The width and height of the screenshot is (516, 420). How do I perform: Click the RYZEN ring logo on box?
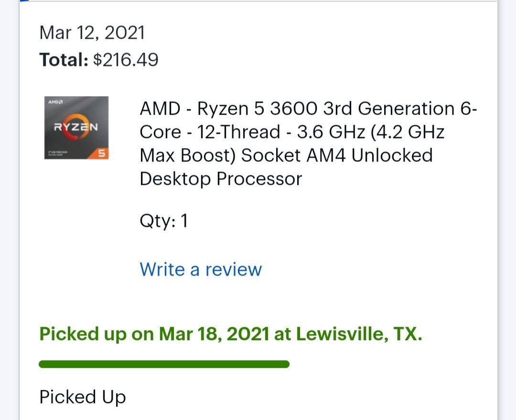[x=76, y=128]
